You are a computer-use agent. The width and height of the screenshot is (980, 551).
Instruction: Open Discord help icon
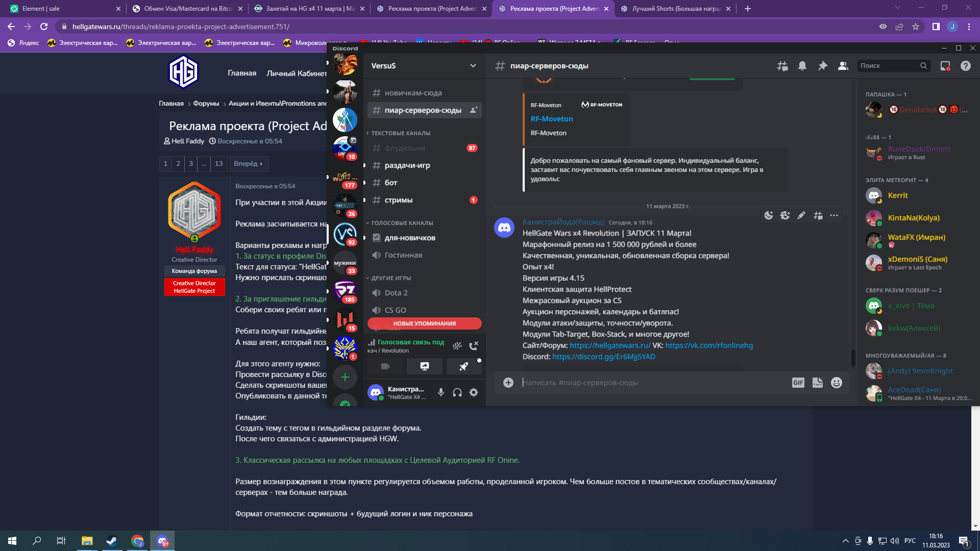[x=966, y=66]
